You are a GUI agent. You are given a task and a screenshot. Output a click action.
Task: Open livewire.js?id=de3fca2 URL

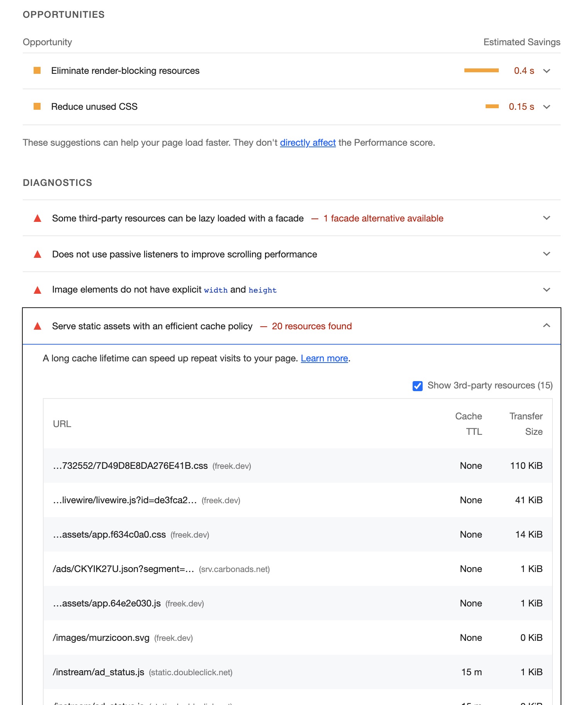pyautogui.click(x=125, y=500)
